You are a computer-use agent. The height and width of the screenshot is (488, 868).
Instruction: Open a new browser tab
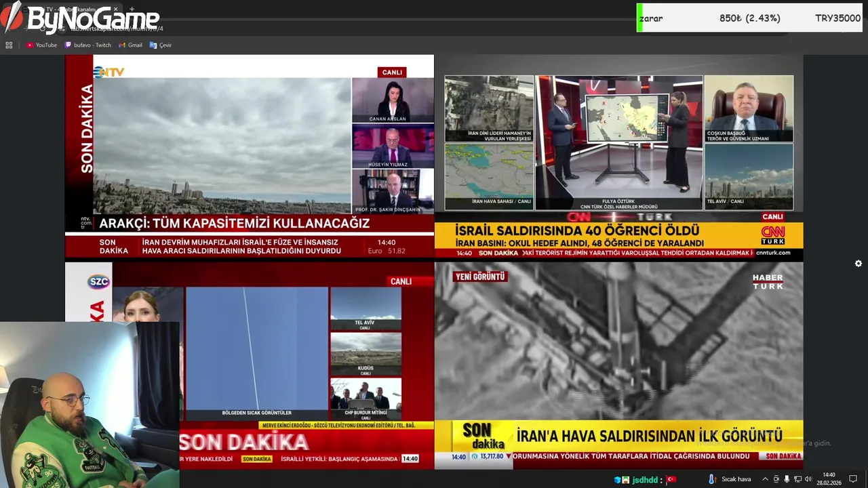[132, 9]
